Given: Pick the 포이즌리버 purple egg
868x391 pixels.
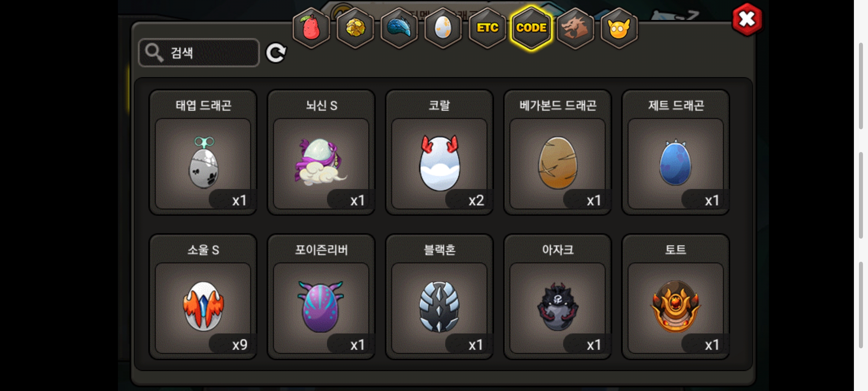Looking at the screenshot, I should [x=321, y=297].
